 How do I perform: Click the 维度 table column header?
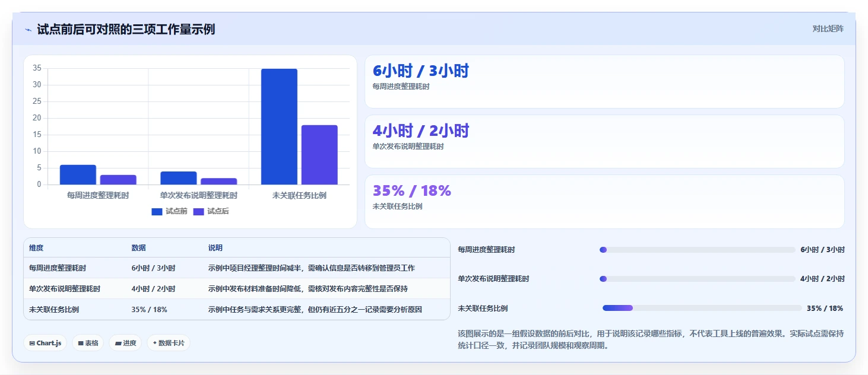36,248
